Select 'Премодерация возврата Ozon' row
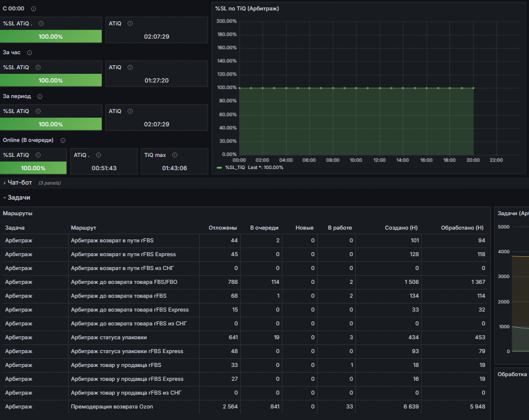The image size is (529, 420). 245,407
